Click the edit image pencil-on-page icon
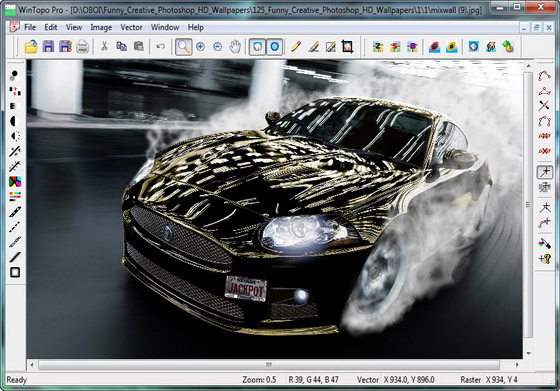 330,47
